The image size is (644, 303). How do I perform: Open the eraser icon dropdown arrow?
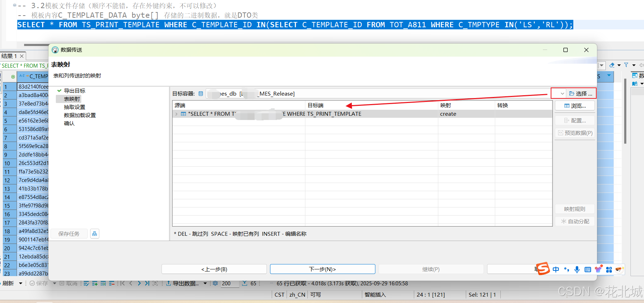pyautogui.click(x=619, y=65)
